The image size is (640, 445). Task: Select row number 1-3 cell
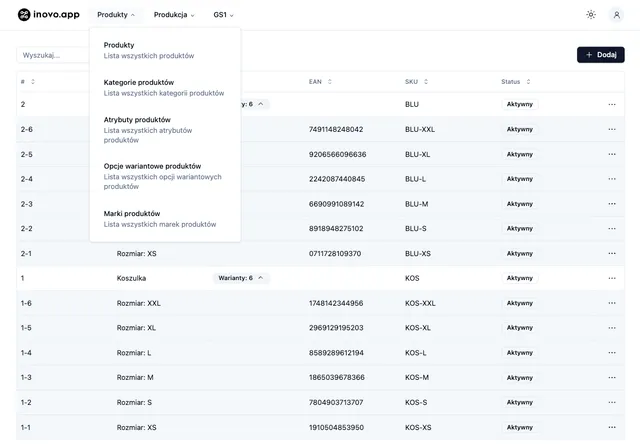[26, 378]
